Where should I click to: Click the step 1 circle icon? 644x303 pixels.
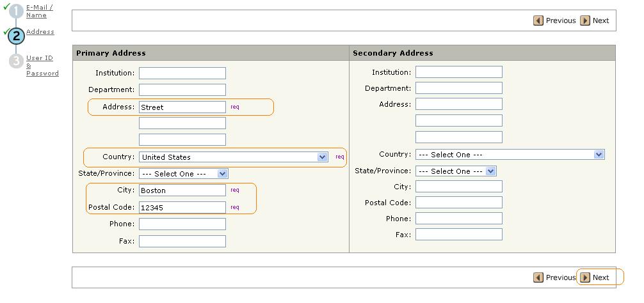tap(16, 11)
